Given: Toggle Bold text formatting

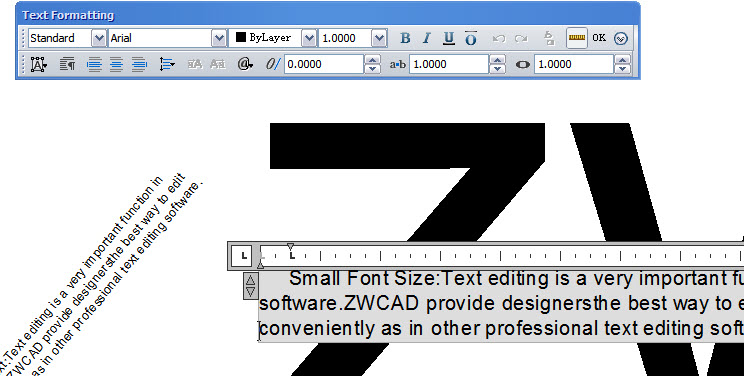Looking at the screenshot, I should click(x=405, y=38).
